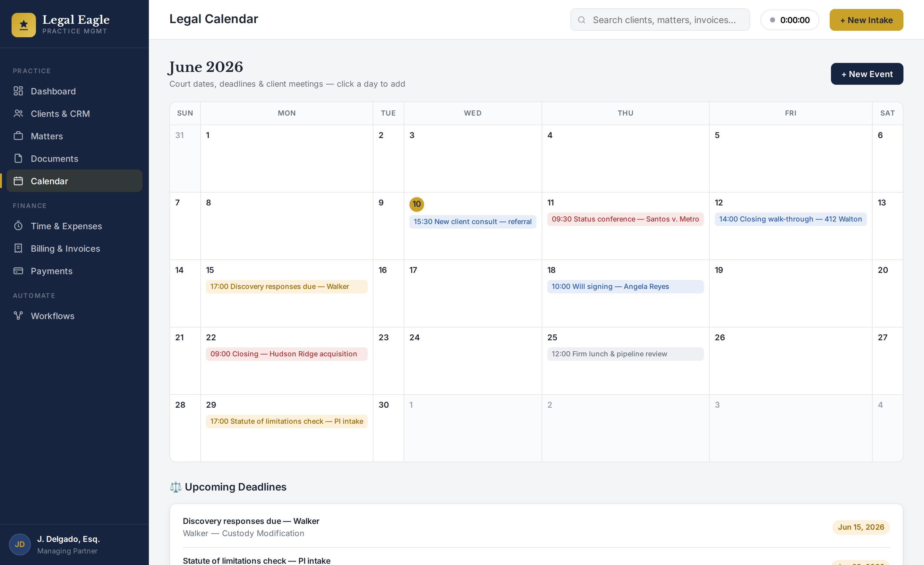Click the MON column header
This screenshot has height=565, width=924.
[287, 113]
